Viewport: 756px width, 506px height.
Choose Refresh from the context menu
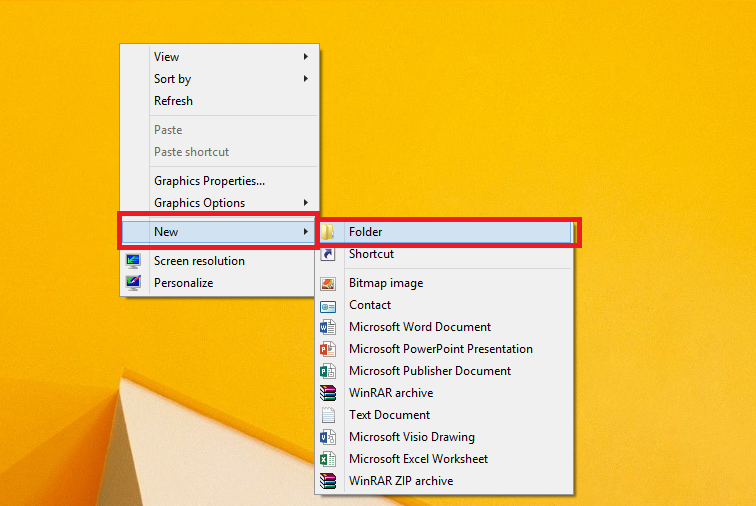(x=219, y=101)
